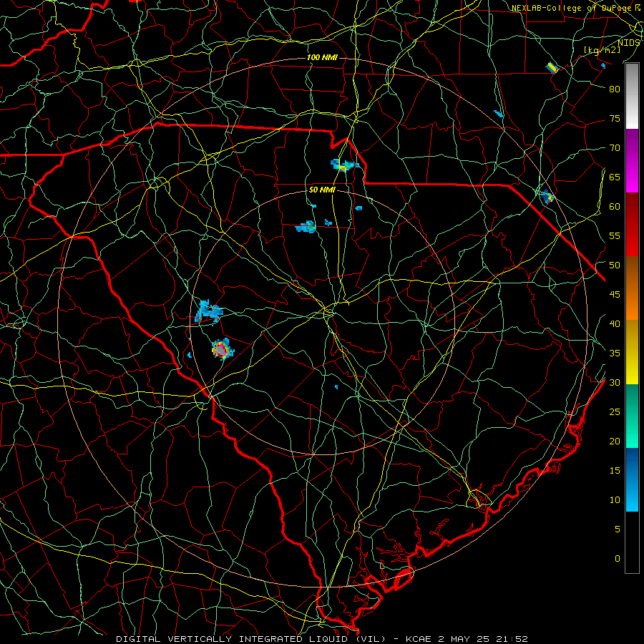Click the legend value 15
Image resolution: width=644 pixels, height=644 pixels.
tap(615, 471)
